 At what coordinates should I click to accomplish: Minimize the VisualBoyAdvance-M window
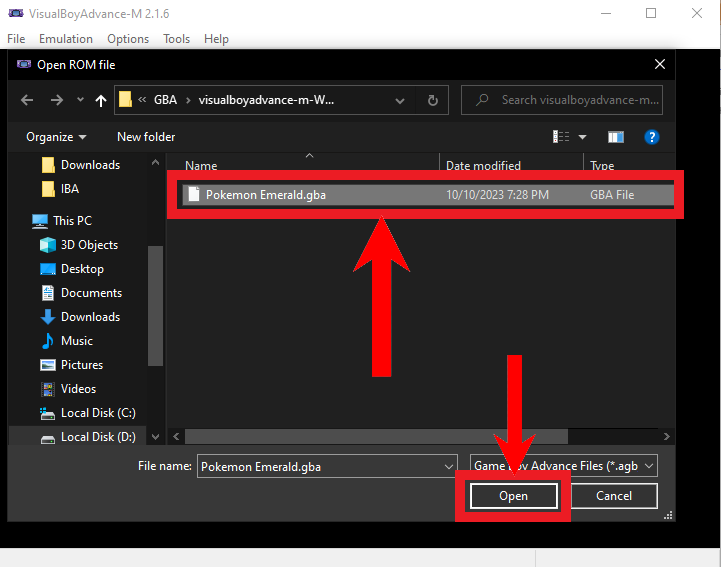pyautogui.click(x=606, y=13)
